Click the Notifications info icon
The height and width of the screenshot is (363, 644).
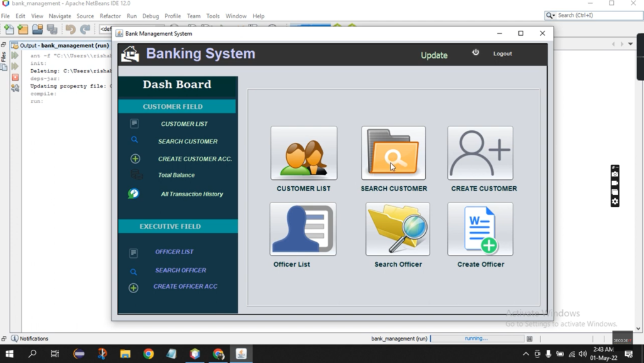point(15,338)
